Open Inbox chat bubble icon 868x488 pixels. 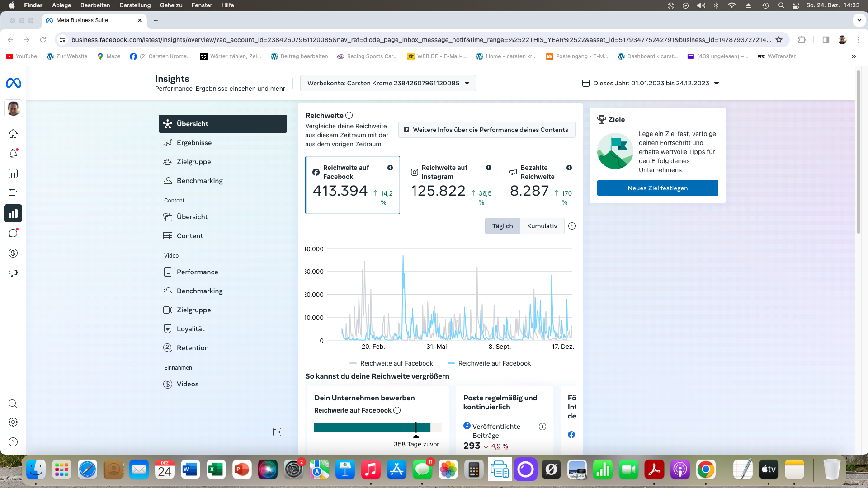tap(13, 233)
